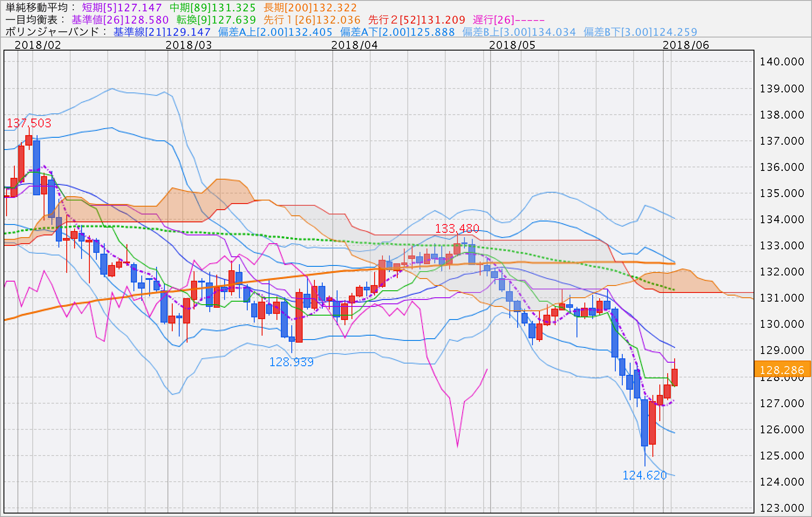Click the 131.000 price axis label
Screen dimensions: 812x517
click(x=782, y=298)
